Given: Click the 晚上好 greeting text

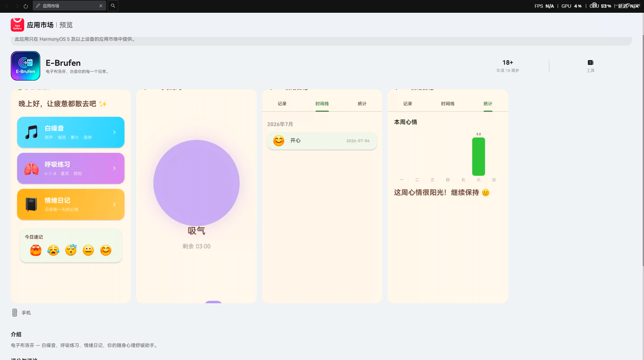Looking at the screenshot, I should 62,104.
